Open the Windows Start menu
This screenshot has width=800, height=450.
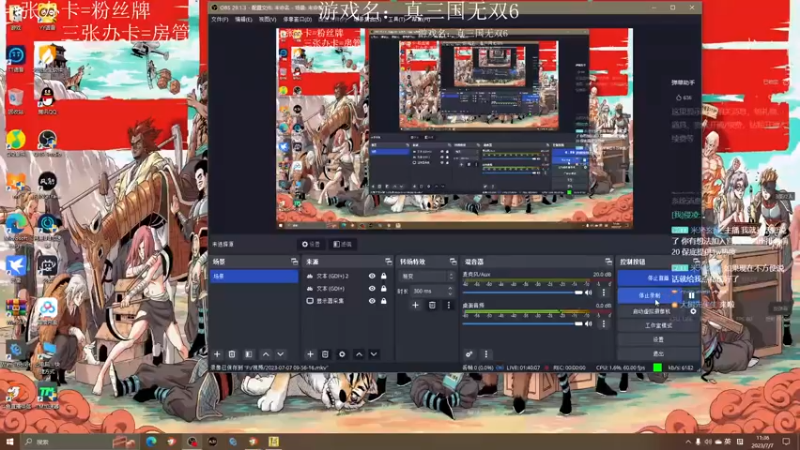tap(9, 441)
